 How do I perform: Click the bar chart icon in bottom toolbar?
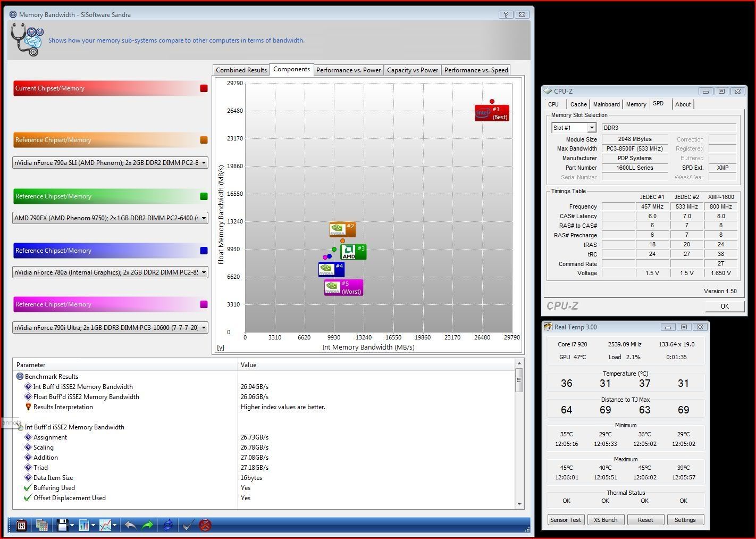point(83,525)
